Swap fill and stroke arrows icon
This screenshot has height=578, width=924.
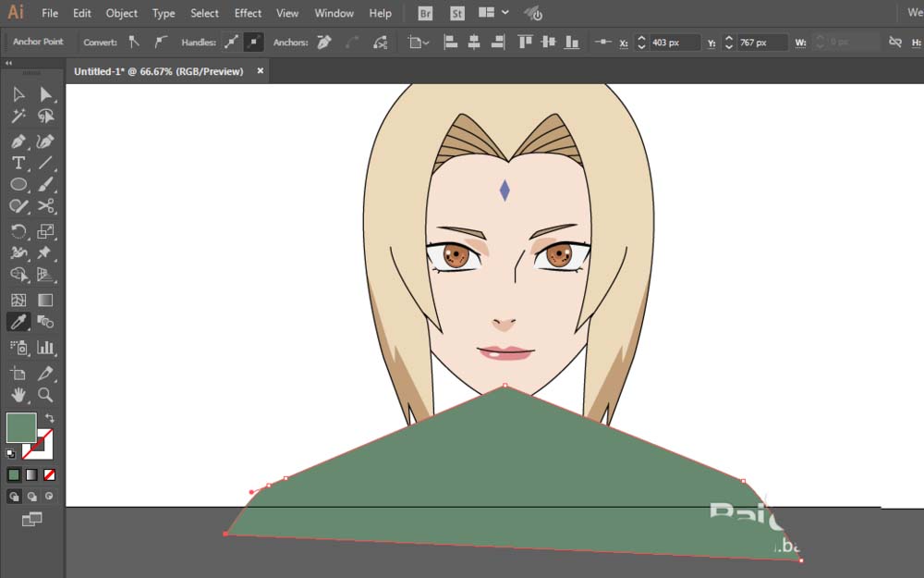point(50,418)
